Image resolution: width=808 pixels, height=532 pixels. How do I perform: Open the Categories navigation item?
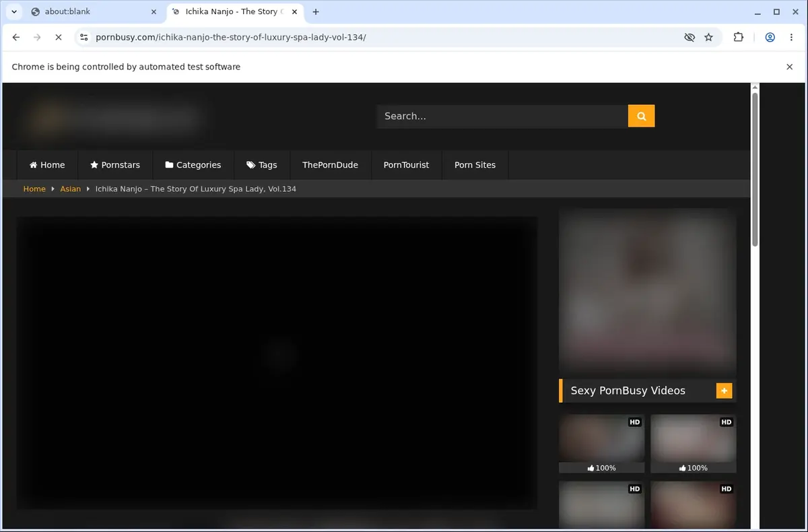click(x=193, y=165)
